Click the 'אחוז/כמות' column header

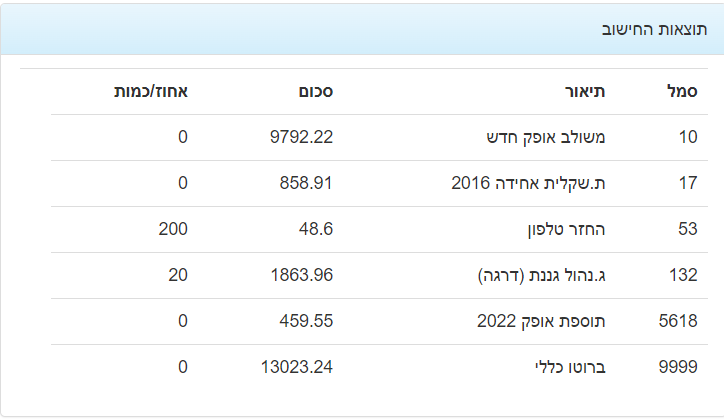[x=150, y=92]
